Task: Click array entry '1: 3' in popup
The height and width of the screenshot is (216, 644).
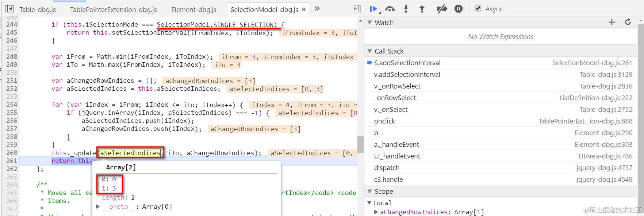Action: coord(109,188)
